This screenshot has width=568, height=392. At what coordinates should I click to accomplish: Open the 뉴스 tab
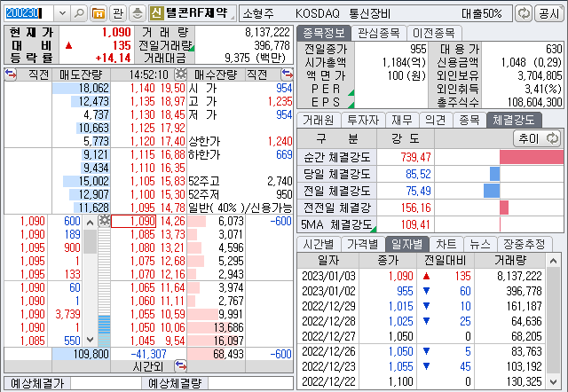pos(480,244)
